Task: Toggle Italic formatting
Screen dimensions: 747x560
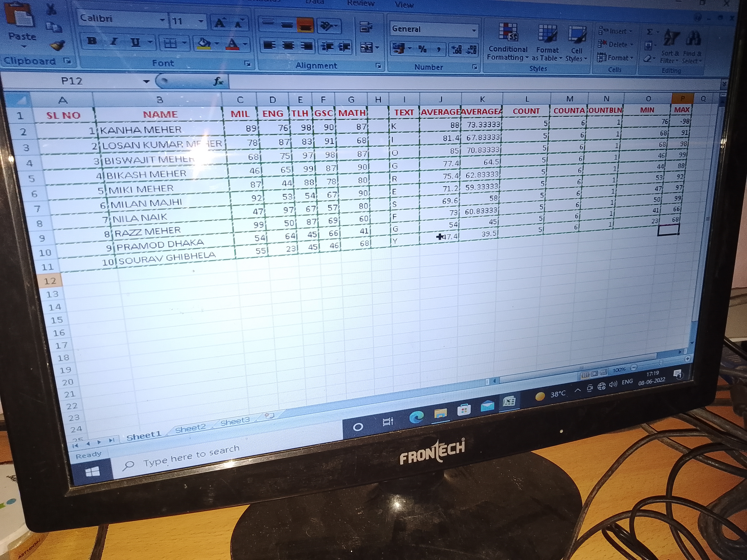Action: (x=114, y=41)
